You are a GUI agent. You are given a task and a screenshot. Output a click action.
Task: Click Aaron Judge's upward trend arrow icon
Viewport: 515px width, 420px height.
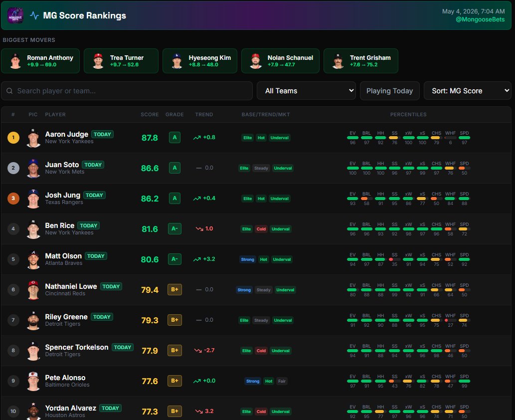(197, 138)
